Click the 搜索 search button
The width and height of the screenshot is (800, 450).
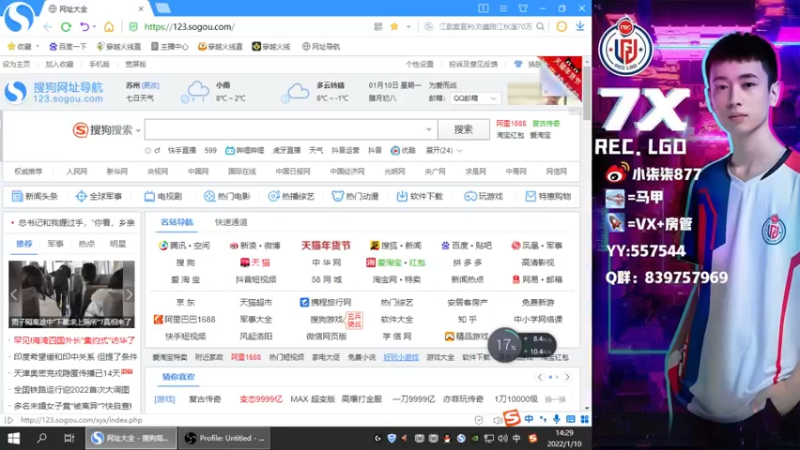tap(463, 130)
